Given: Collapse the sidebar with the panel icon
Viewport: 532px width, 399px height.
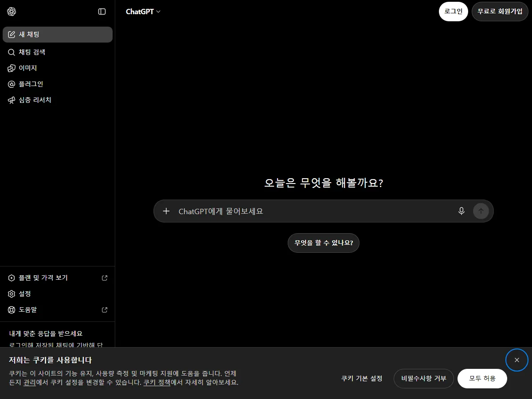Looking at the screenshot, I should click(102, 12).
